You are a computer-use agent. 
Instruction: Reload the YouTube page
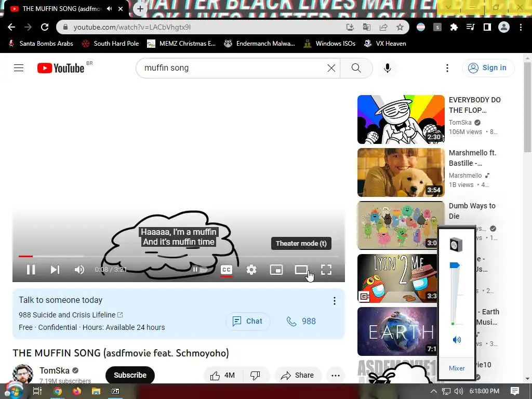pyautogui.click(x=45, y=27)
